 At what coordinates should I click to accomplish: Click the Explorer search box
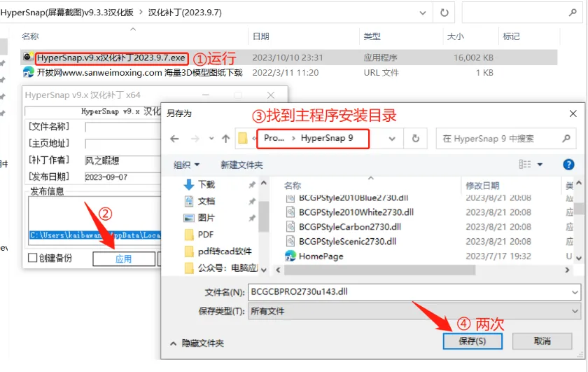pos(522,13)
